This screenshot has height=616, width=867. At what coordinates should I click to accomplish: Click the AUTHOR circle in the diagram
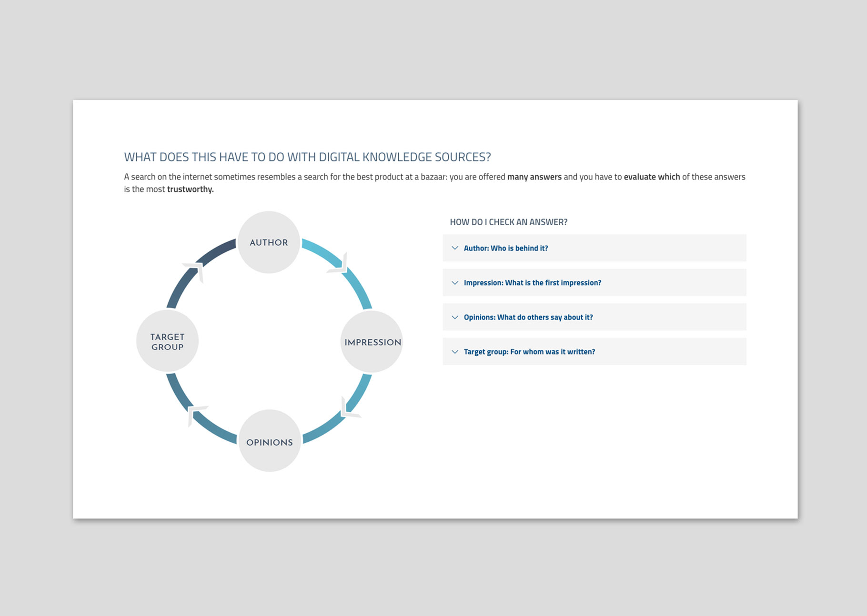(269, 242)
